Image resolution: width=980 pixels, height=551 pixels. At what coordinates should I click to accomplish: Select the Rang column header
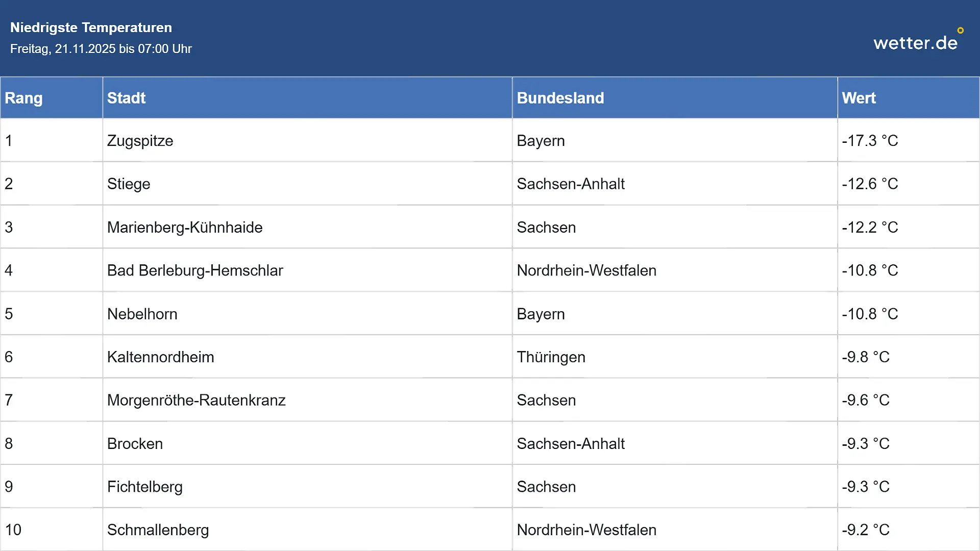coord(51,98)
